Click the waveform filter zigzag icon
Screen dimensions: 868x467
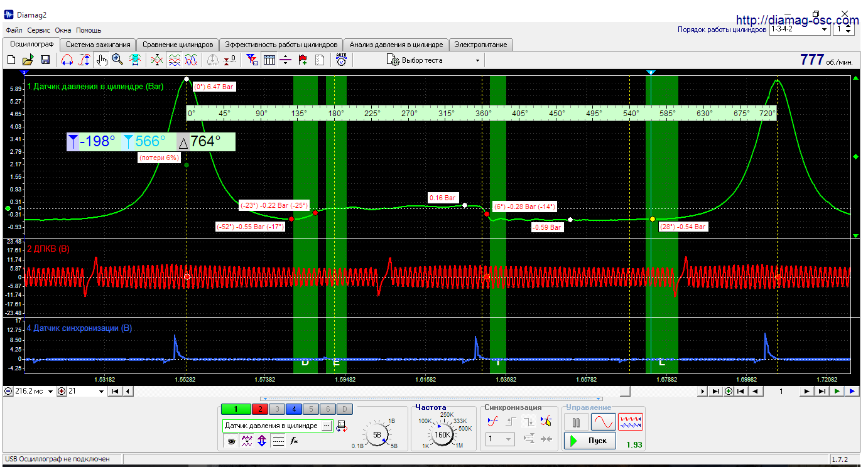(x=247, y=441)
